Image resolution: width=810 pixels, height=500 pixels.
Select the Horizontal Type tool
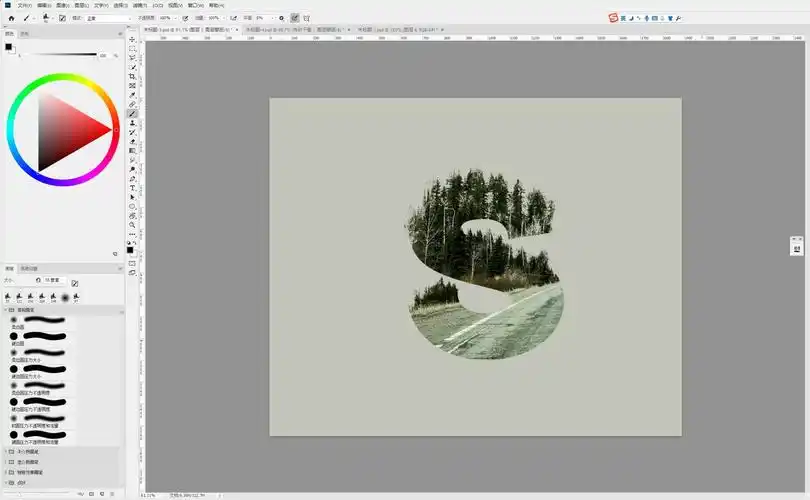(133, 188)
